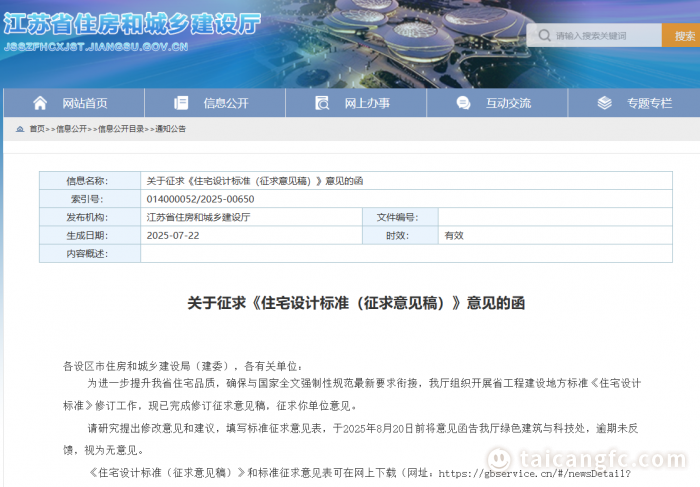
Task: Open the 网站首页 navigation tab
Action: (x=85, y=103)
